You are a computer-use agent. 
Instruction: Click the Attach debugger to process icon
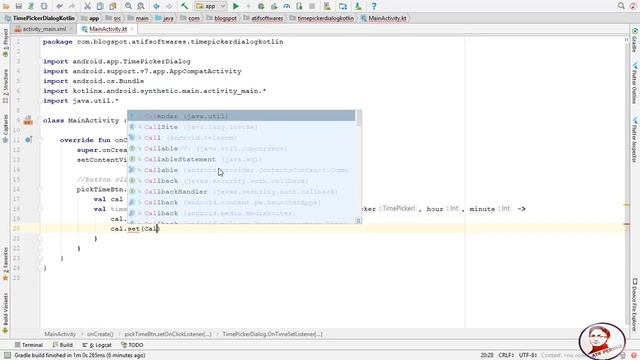click(x=299, y=6)
